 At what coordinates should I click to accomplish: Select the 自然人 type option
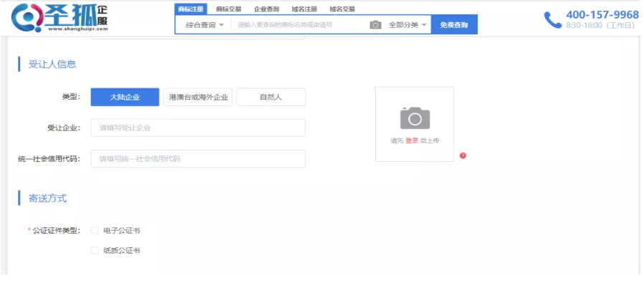(x=271, y=97)
